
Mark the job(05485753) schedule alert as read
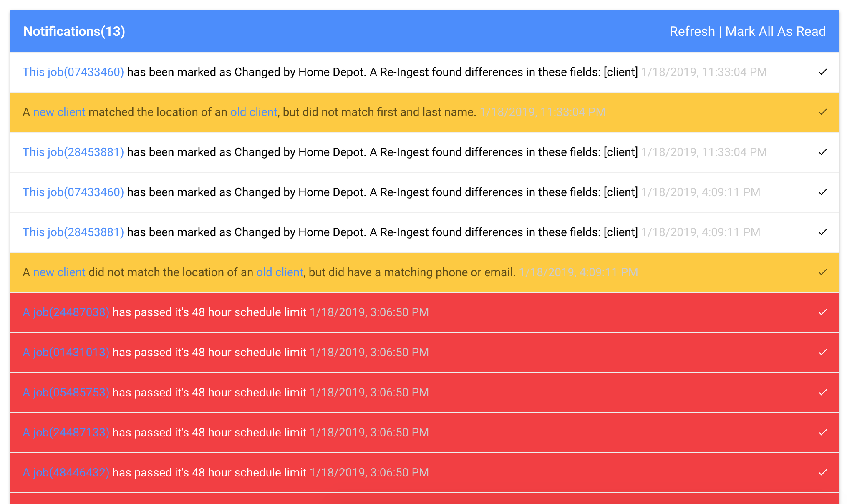coord(823,392)
